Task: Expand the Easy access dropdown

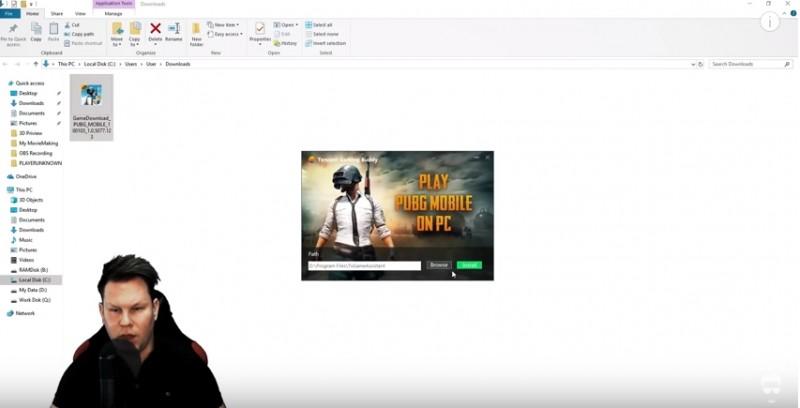Action: point(225,34)
